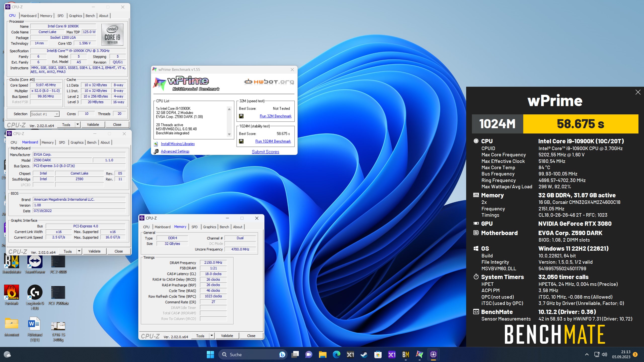Open File Explorer from the taskbar

click(323, 354)
